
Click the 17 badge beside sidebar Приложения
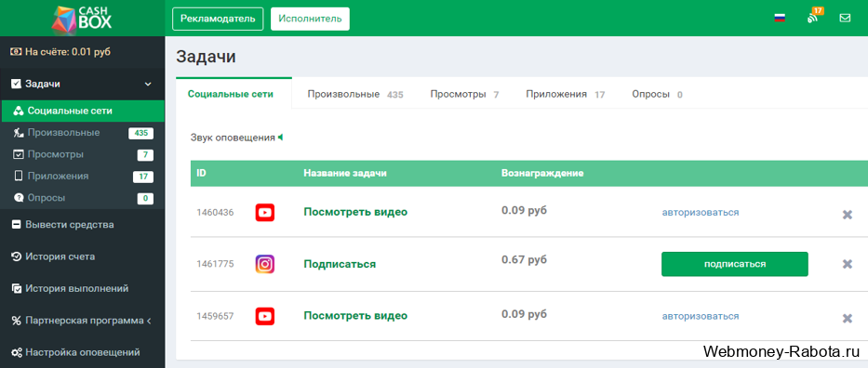[143, 177]
